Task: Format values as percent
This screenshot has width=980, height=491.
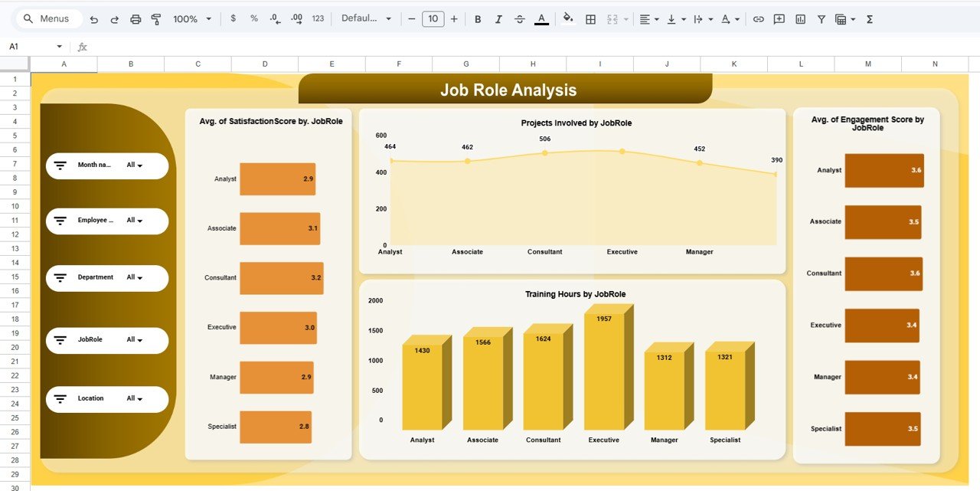Action: pos(253,18)
